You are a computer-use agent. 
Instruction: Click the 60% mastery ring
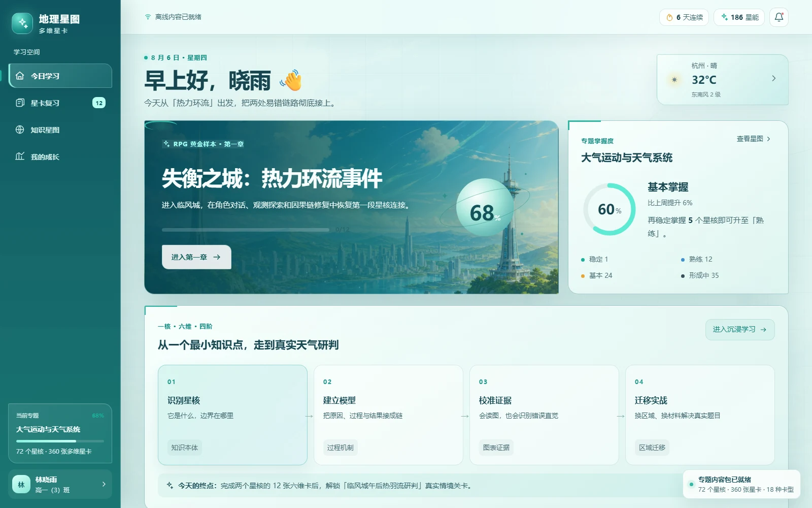609,209
